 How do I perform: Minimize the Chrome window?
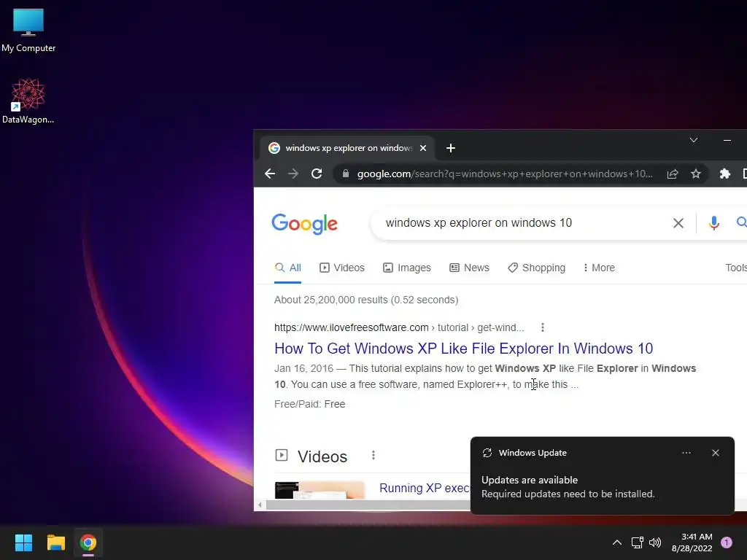[x=727, y=140]
